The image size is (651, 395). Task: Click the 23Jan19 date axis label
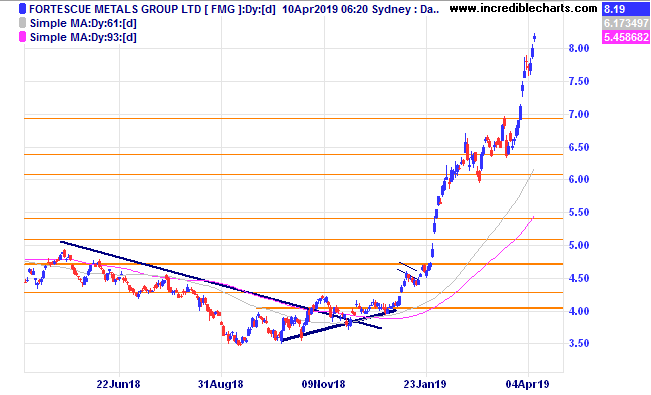click(425, 384)
